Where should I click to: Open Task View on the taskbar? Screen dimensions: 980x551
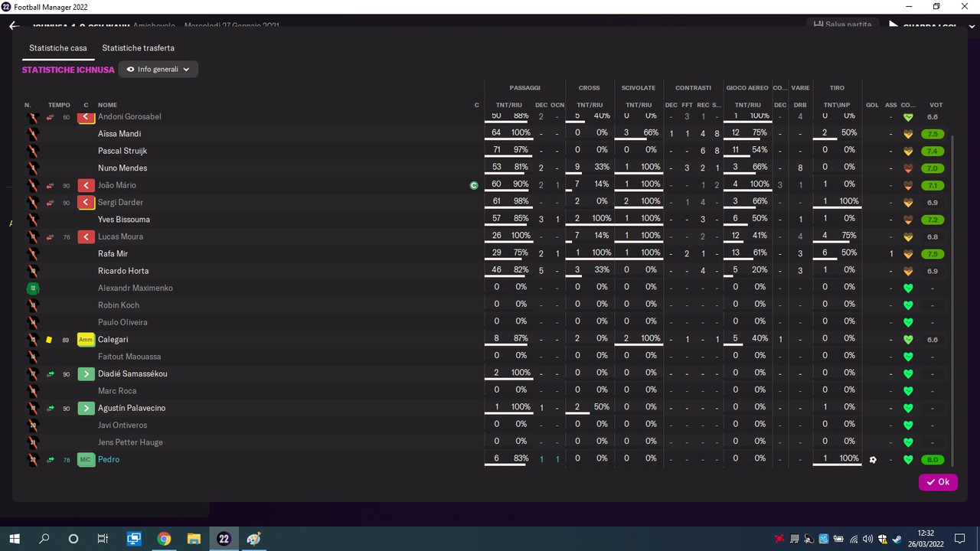103,539
